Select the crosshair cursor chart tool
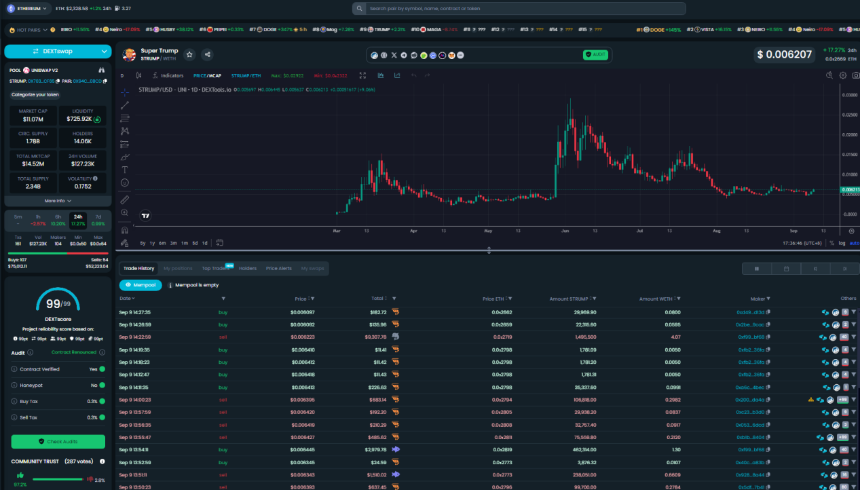The image size is (860, 490). tap(125, 92)
